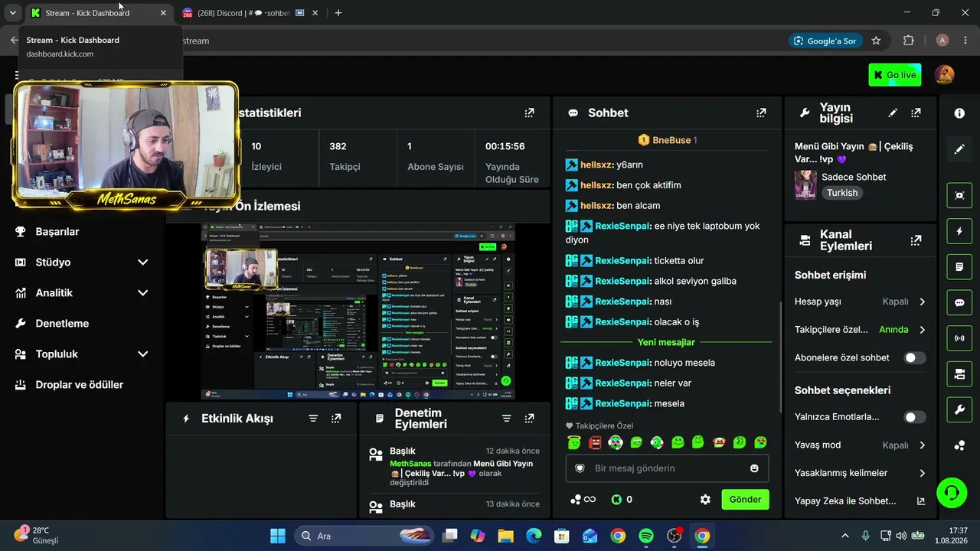Click the channel points icon below chat
This screenshot has height=551, width=980.
tap(583, 500)
